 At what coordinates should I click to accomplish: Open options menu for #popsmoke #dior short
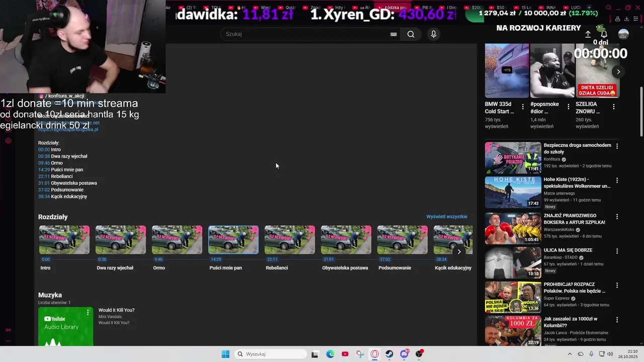click(x=568, y=107)
